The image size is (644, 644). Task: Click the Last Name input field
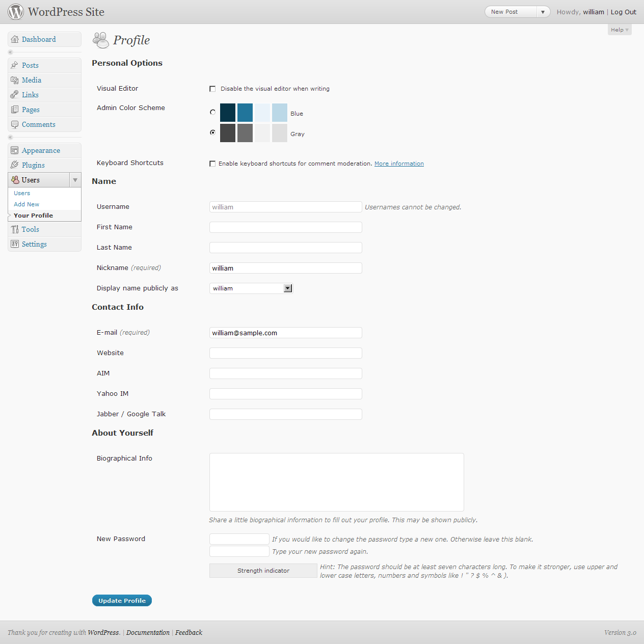[x=286, y=248]
